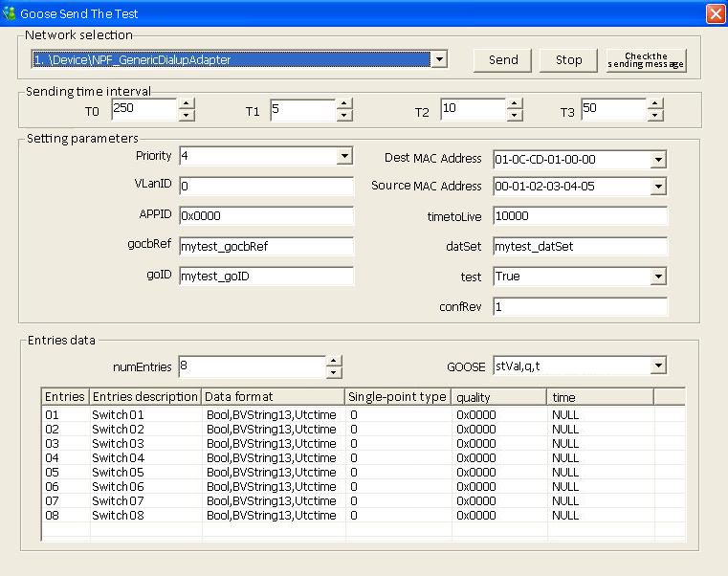Click the VLanID input field
The height and width of the screenshot is (576, 728).
(265, 187)
